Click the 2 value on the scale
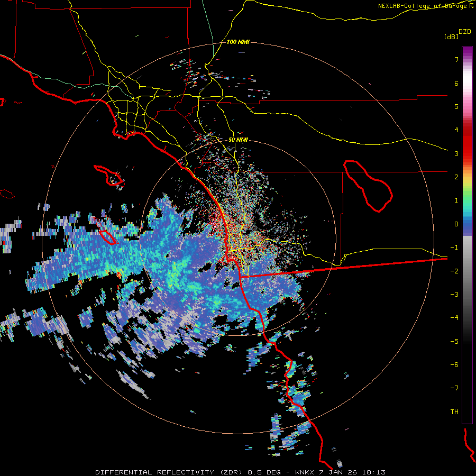The image size is (476, 476). pyautogui.click(x=456, y=177)
